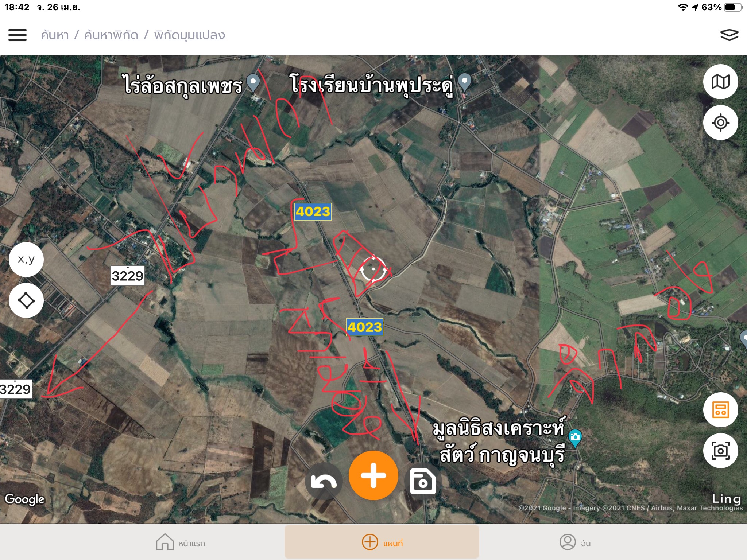Tap the ไร่ล้อสกุลเพชร map pin
The width and height of the screenshot is (747, 560).
point(253,83)
